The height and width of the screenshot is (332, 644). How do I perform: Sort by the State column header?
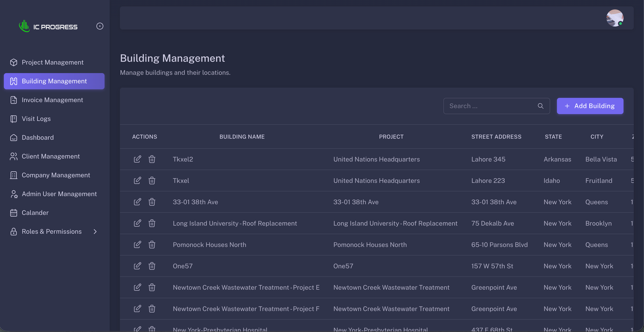coord(553,137)
